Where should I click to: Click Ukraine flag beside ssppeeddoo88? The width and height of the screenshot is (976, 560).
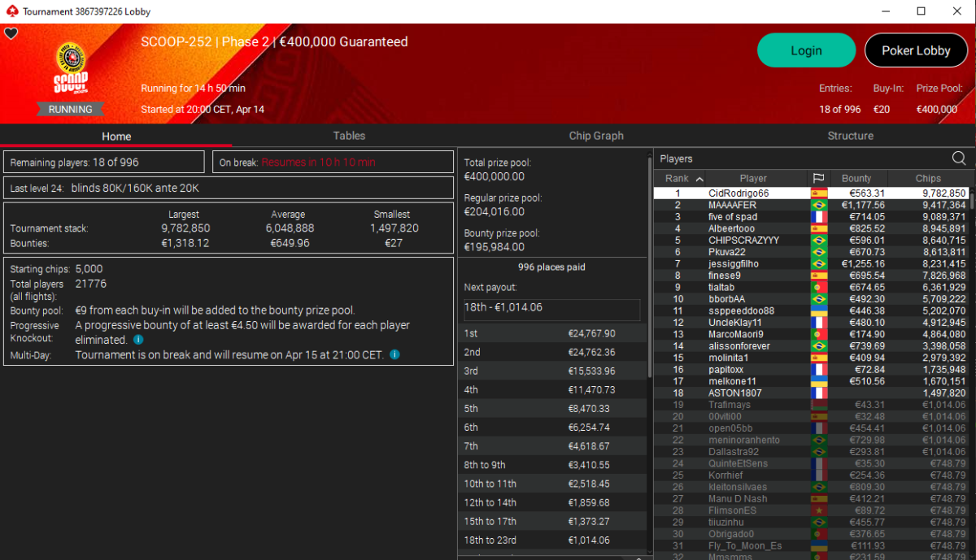[819, 310]
